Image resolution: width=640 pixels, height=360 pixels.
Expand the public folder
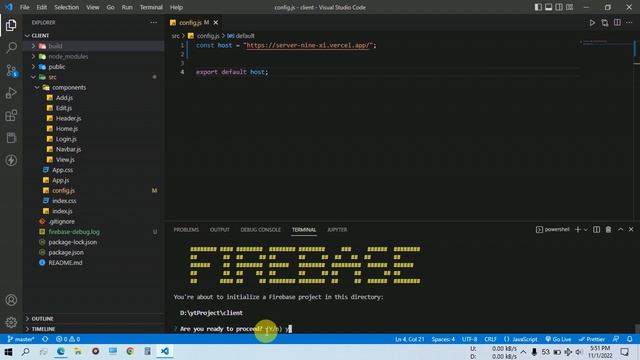pos(94,67)
